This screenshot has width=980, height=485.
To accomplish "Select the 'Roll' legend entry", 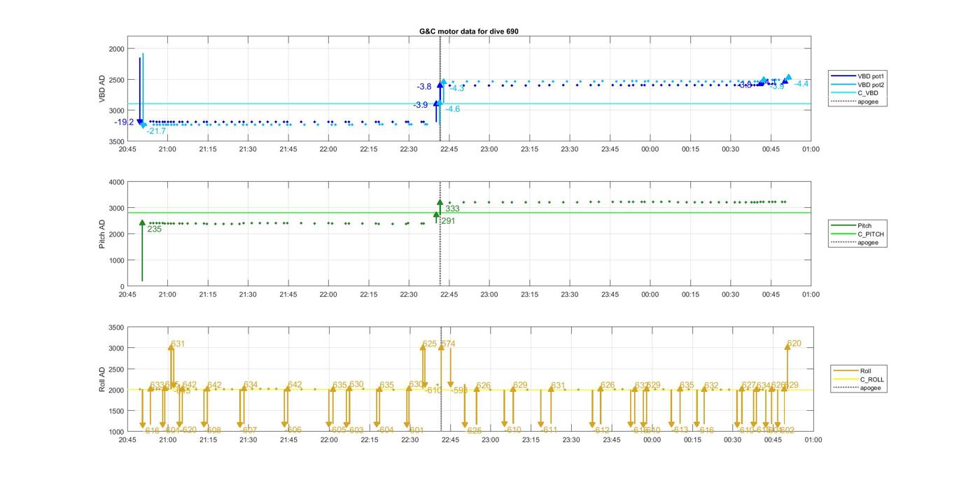I will point(853,370).
